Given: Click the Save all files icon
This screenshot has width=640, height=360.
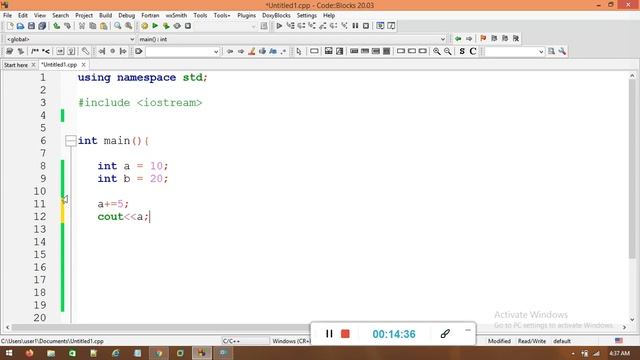Looking at the screenshot, I should pyautogui.click(x=42, y=26).
